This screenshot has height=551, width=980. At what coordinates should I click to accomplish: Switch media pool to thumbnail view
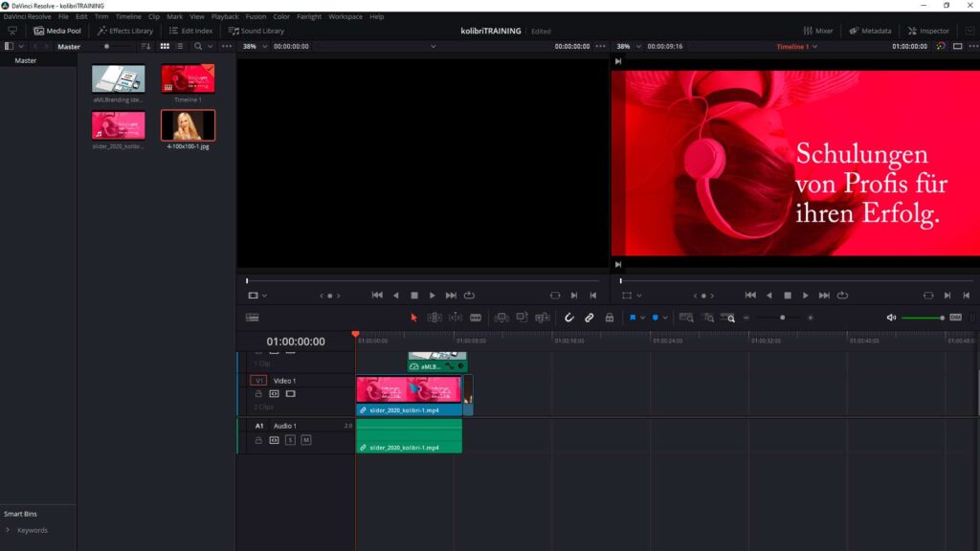coord(165,46)
